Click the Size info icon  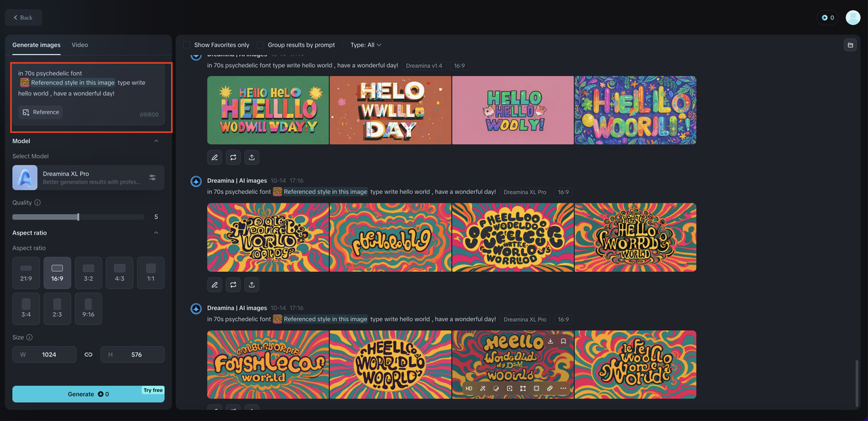pos(29,337)
